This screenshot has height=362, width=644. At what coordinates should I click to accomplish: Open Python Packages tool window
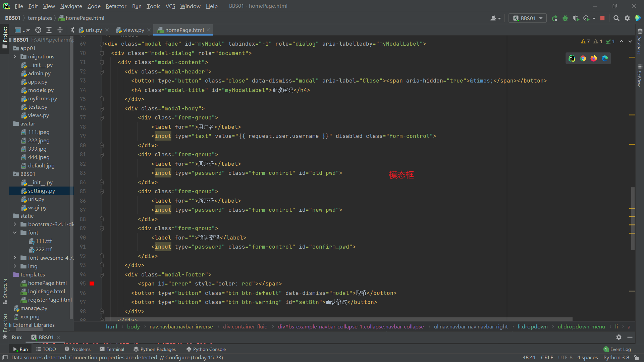tap(155, 349)
